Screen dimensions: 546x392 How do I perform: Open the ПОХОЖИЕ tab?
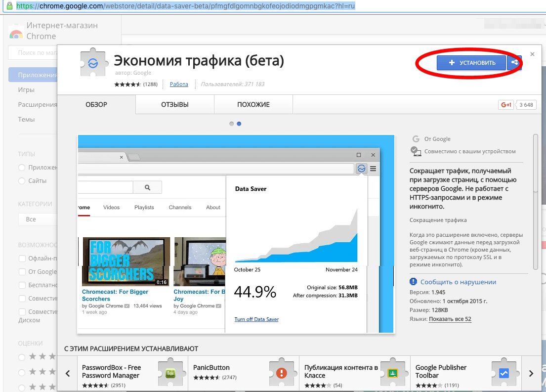pyautogui.click(x=253, y=105)
